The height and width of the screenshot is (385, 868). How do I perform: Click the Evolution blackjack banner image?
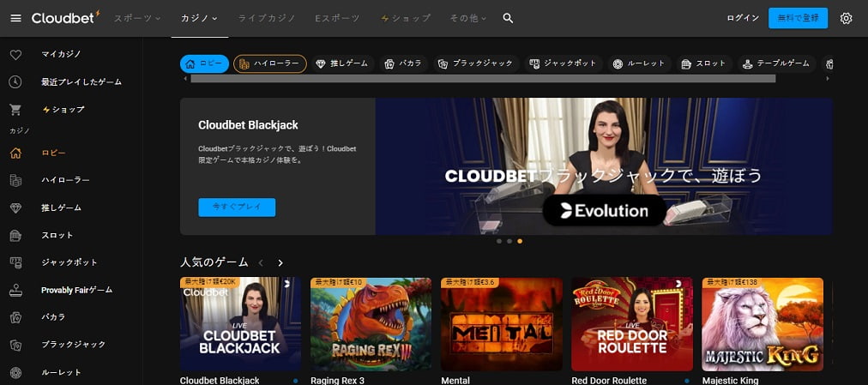(604, 166)
